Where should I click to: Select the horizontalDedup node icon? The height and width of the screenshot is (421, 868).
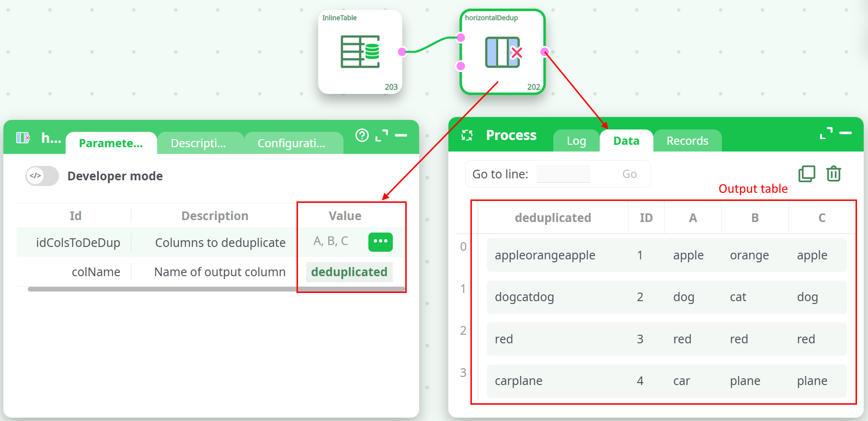pos(503,52)
